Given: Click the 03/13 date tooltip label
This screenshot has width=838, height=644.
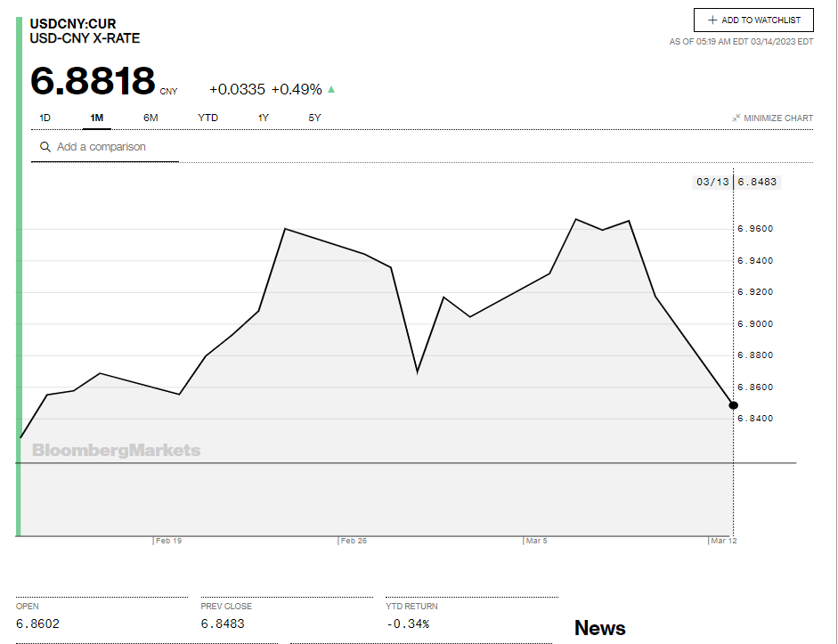Looking at the screenshot, I should coord(712,182).
